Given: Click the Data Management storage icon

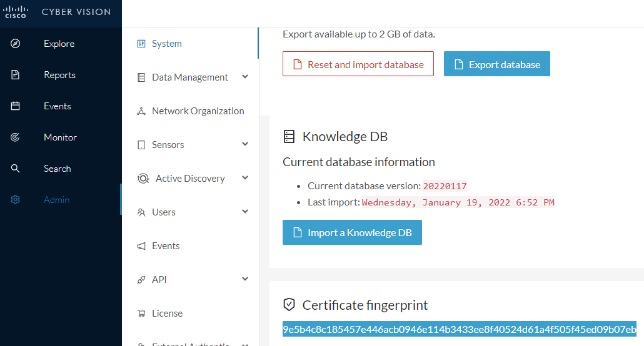Looking at the screenshot, I should [x=141, y=77].
